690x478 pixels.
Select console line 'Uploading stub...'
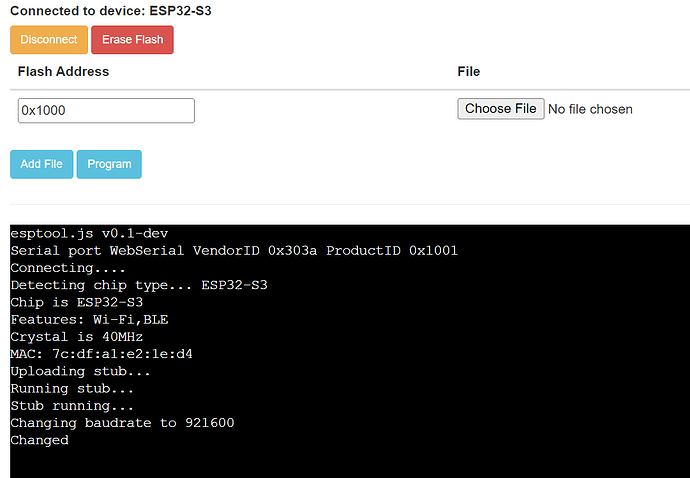[x=81, y=371]
